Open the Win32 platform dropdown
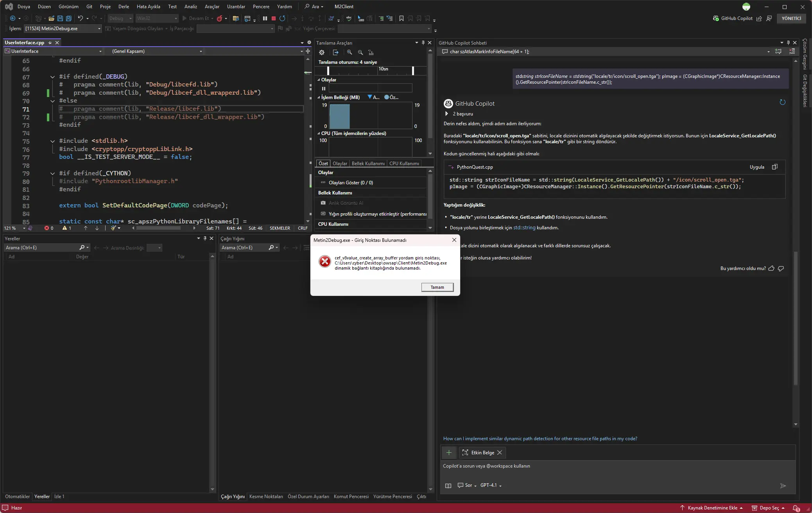812x513 pixels. point(157,18)
